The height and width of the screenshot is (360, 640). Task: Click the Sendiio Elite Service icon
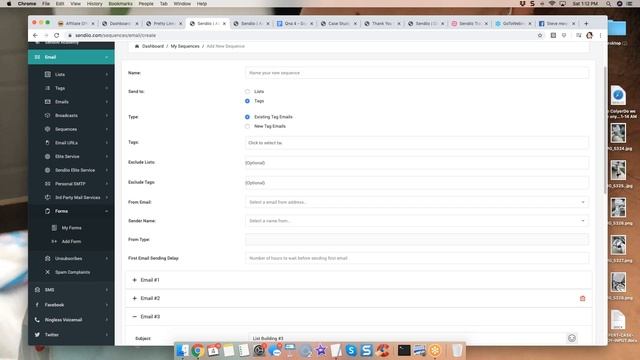point(47,170)
